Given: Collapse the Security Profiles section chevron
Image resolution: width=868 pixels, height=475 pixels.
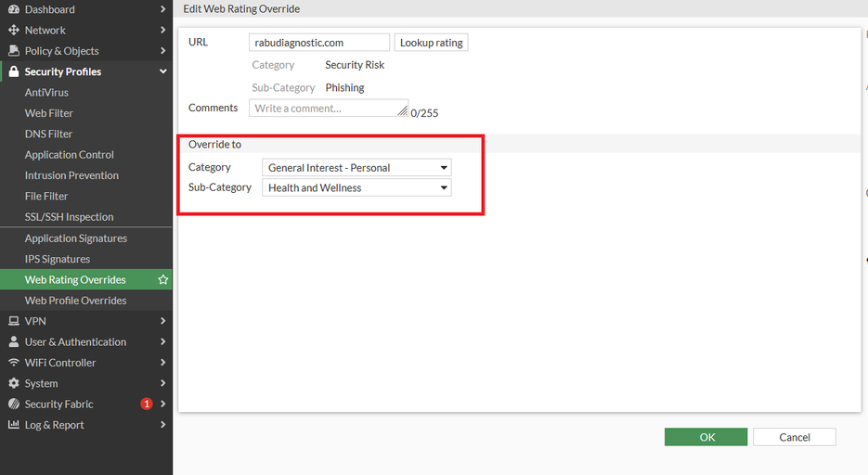Looking at the screenshot, I should coord(162,71).
